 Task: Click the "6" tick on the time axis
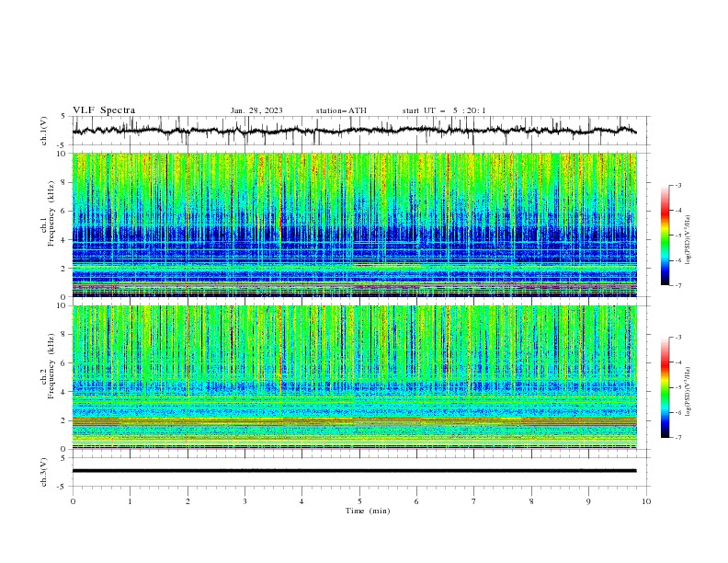(417, 501)
